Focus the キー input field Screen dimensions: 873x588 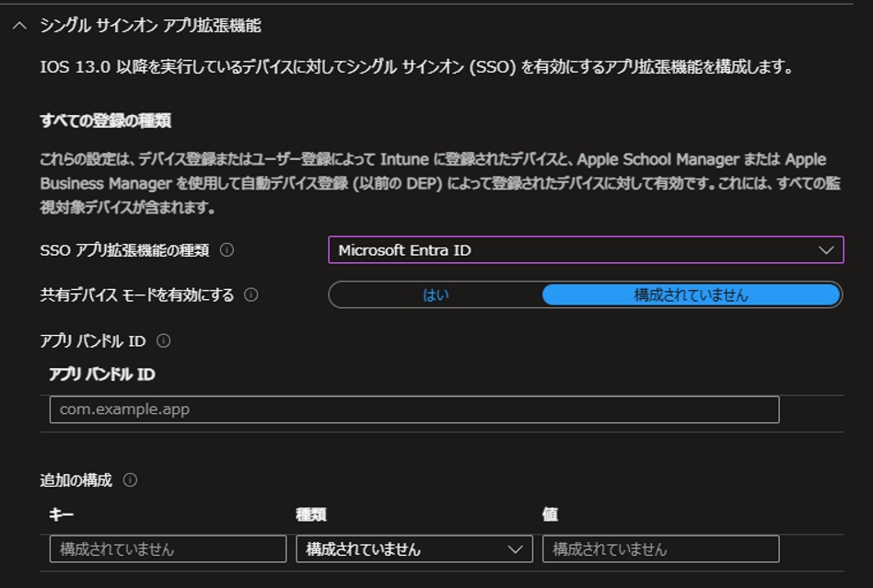coord(168,549)
